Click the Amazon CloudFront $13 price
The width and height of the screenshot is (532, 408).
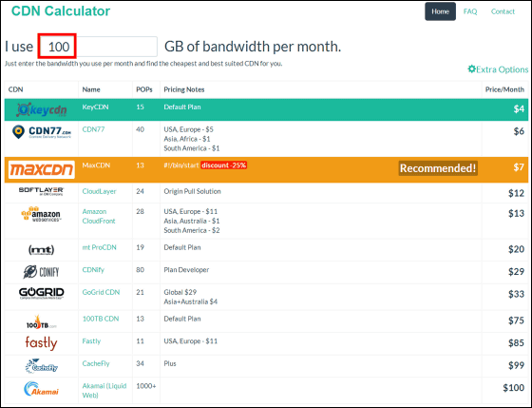[516, 213]
